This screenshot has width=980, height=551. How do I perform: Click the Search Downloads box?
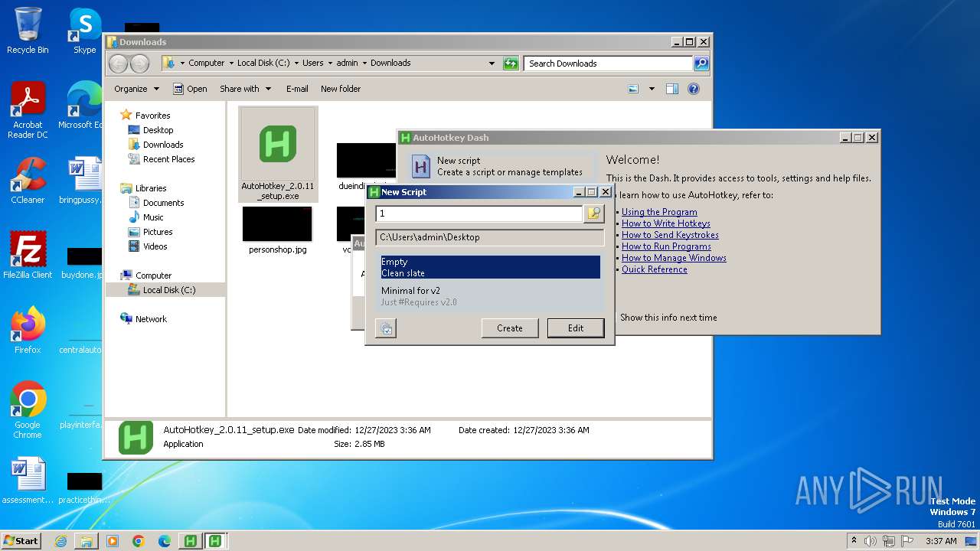[x=609, y=64]
